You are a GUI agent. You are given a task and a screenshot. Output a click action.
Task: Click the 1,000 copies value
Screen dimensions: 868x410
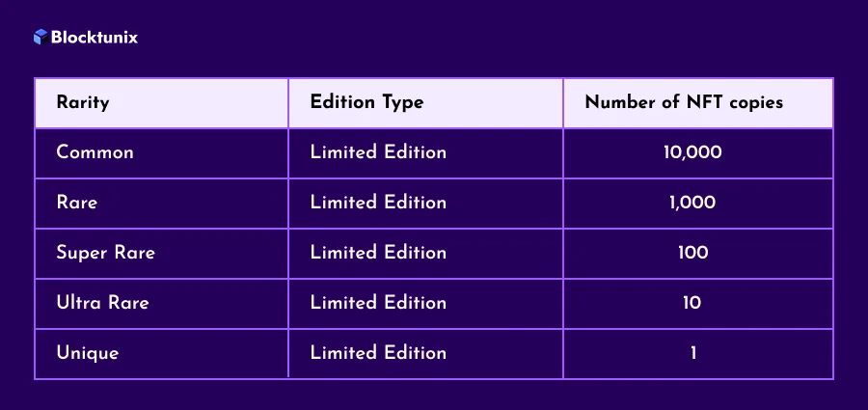[x=692, y=203]
